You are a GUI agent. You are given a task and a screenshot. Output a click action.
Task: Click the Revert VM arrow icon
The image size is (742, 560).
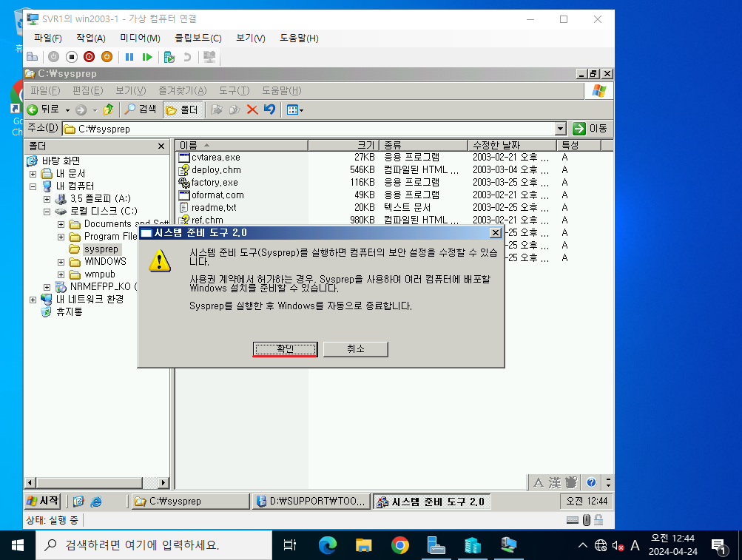187,57
